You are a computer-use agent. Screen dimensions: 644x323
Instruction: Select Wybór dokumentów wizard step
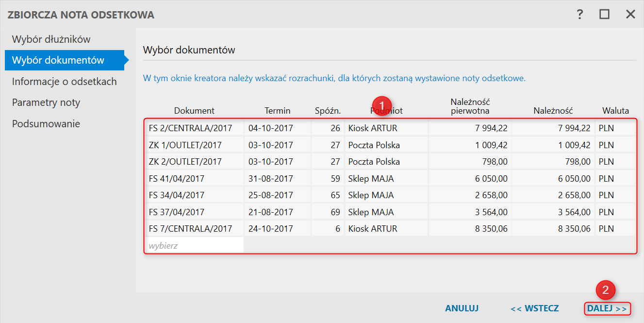click(x=58, y=60)
